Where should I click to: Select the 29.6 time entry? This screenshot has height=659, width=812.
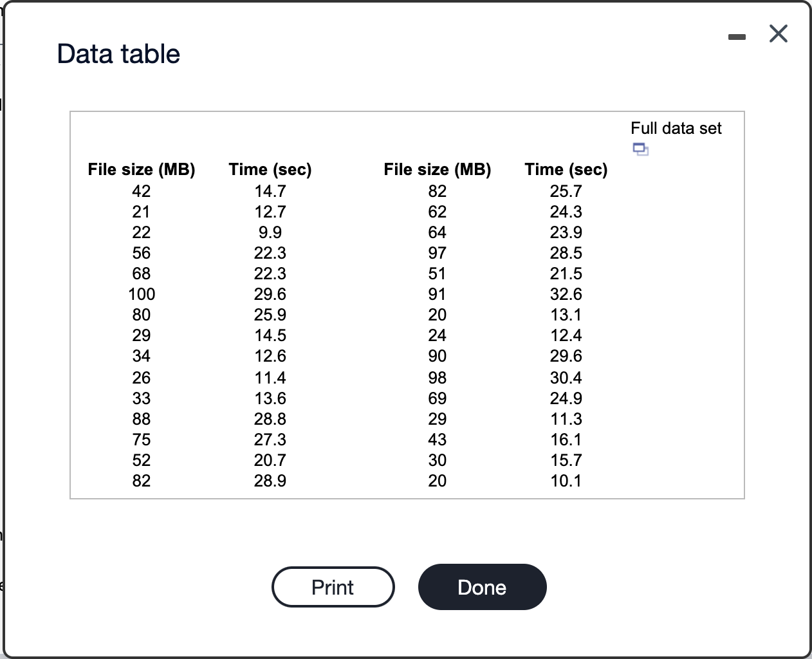[x=270, y=294]
